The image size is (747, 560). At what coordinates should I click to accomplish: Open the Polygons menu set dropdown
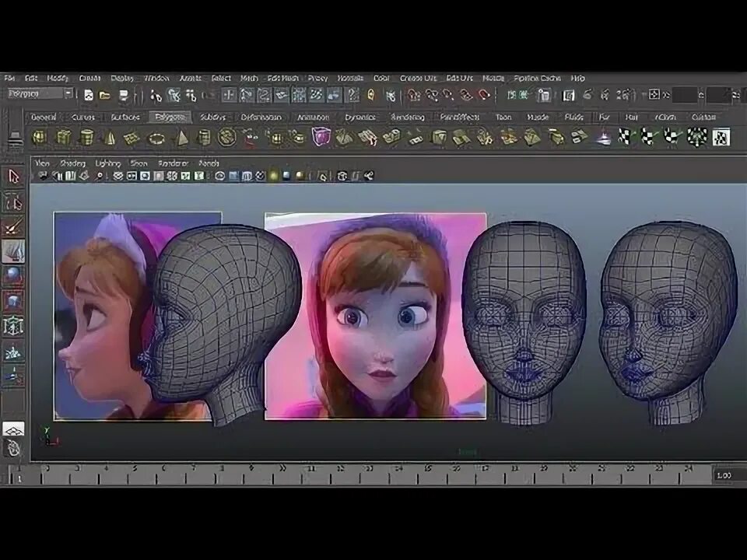point(40,93)
